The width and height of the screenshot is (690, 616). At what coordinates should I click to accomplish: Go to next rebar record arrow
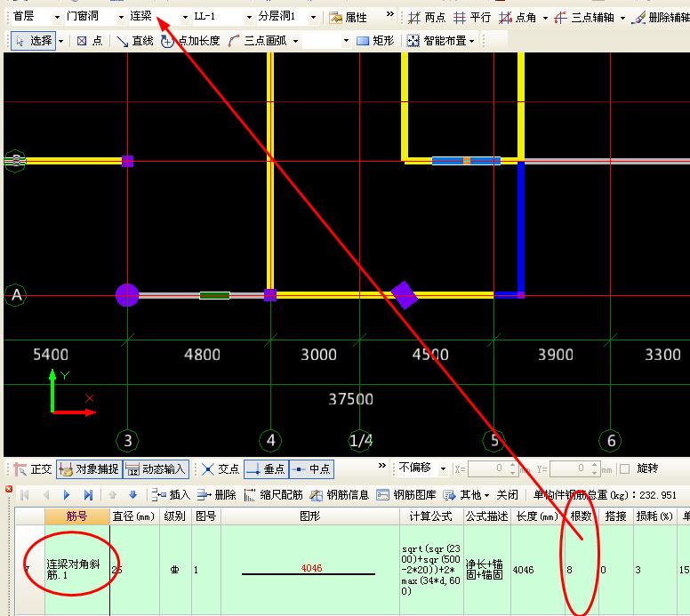[67, 495]
